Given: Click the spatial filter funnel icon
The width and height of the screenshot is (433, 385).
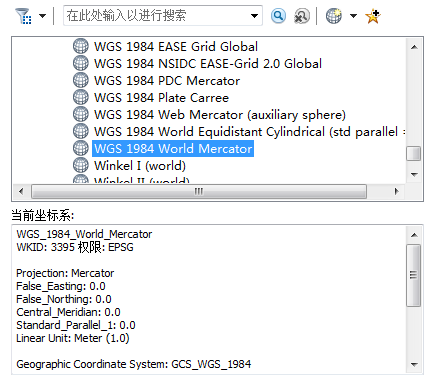Looking at the screenshot, I should point(23,16).
